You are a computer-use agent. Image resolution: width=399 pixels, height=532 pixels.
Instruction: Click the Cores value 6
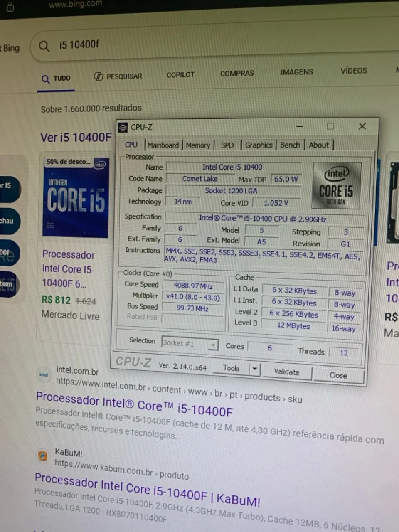[x=270, y=347]
